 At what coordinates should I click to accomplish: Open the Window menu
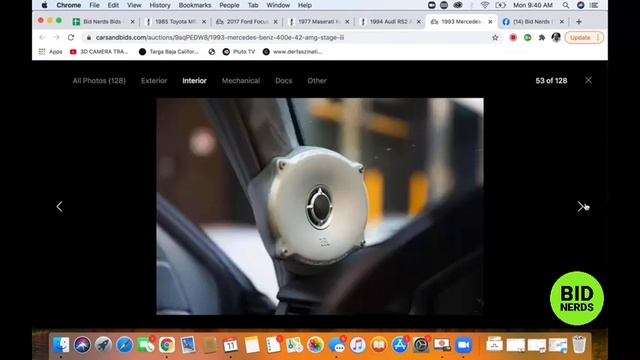click(x=278, y=5)
